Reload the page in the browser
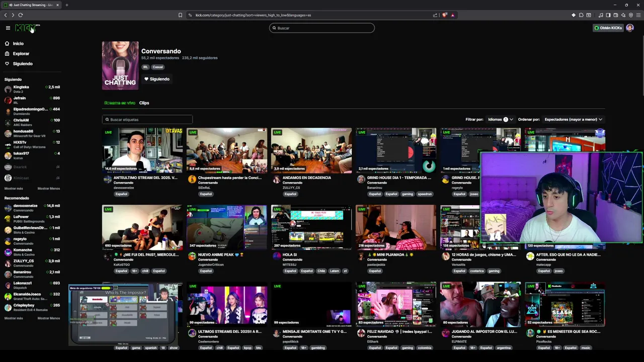This screenshot has width=644, height=362. coord(21,15)
